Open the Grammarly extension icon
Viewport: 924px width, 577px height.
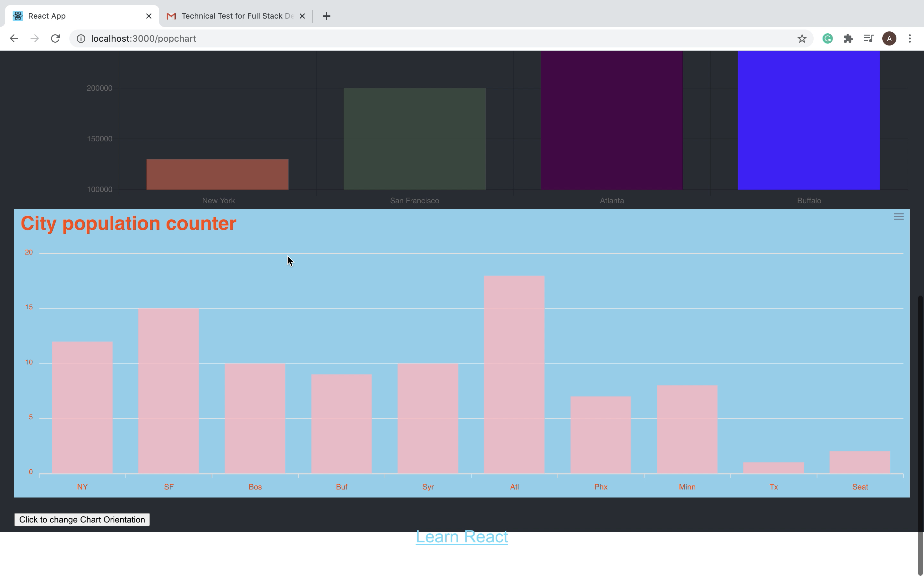827,38
